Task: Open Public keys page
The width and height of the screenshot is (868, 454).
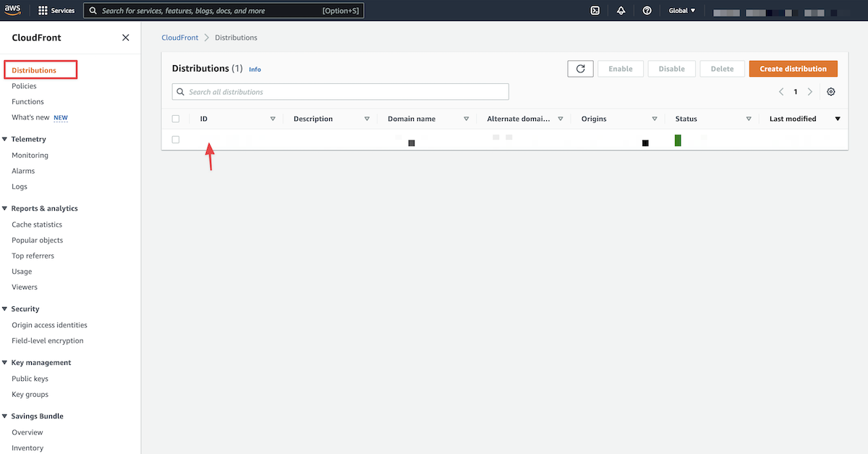Action: click(x=30, y=379)
